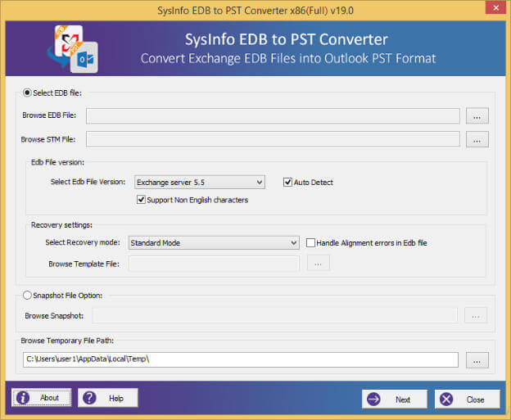511x420 pixels.
Task: Click the Browse EDB File text field
Action: point(273,115)
